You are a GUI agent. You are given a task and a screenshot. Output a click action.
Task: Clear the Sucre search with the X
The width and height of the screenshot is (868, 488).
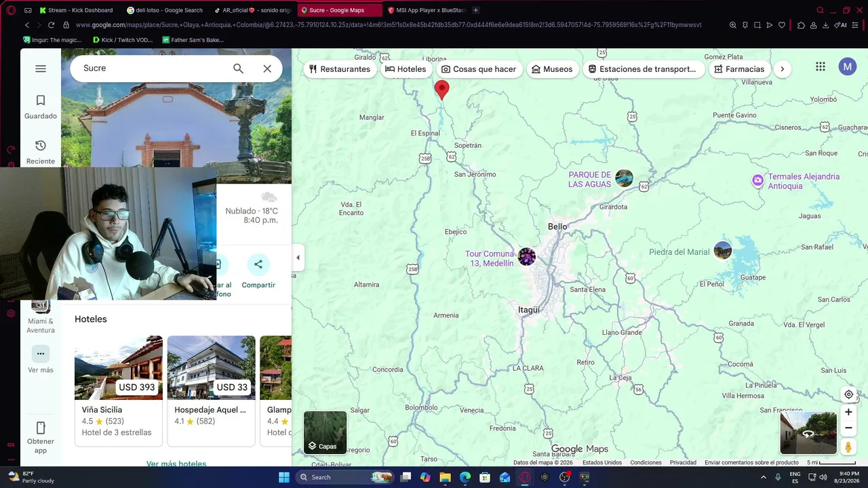[267, 68]
